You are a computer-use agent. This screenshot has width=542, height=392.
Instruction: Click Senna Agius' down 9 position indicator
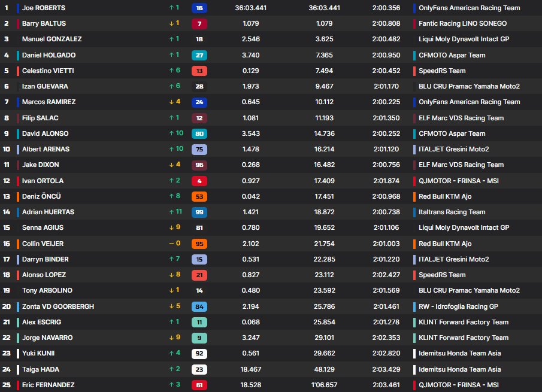tap(174, 227)
